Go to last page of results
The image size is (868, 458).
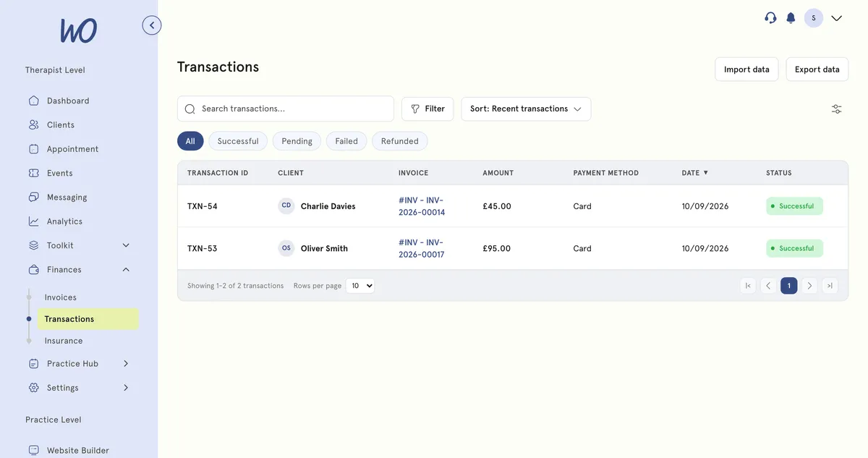pos(830,286)
